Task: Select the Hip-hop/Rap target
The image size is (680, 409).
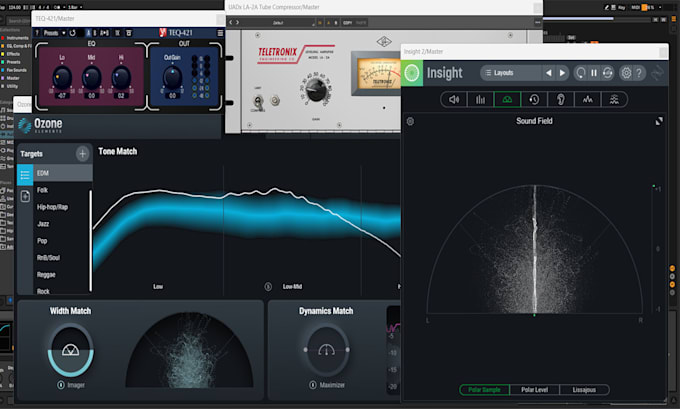Action: click(x=52, y=207)
